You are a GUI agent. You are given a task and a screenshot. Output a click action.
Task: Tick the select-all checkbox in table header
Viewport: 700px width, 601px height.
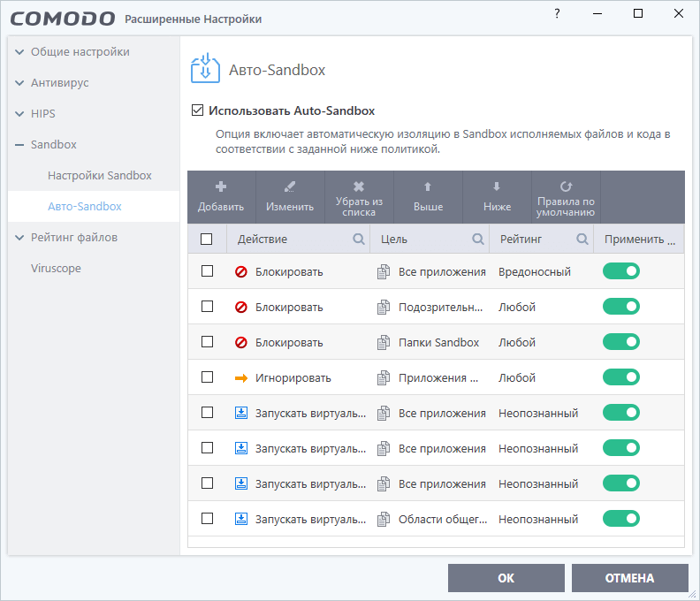(206, 239)
